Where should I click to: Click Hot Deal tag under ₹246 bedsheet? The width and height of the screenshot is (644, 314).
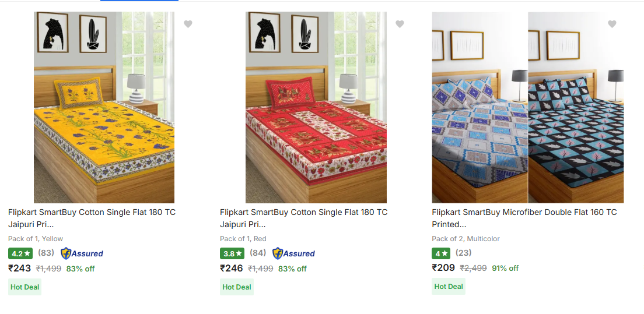(x=236, y=287)
